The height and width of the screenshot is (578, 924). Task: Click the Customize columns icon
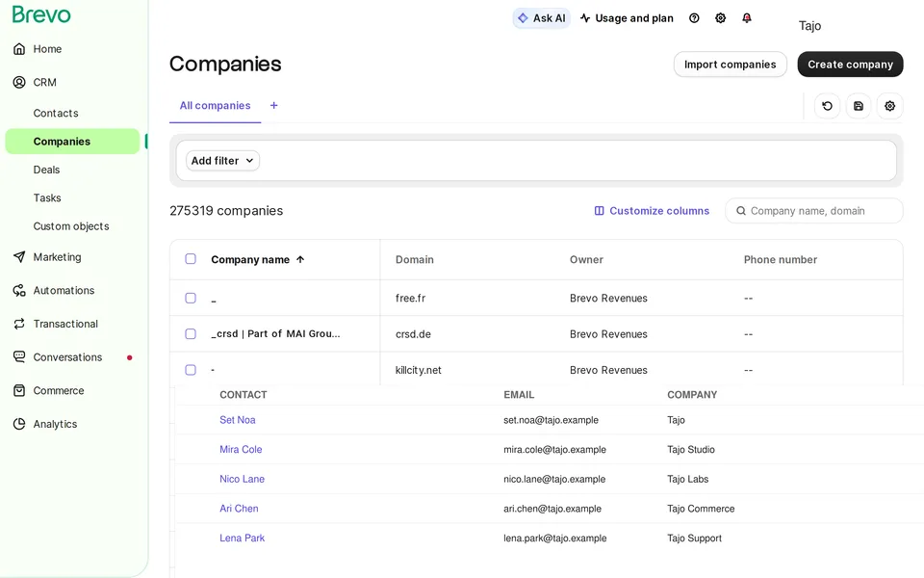point(600,211)
